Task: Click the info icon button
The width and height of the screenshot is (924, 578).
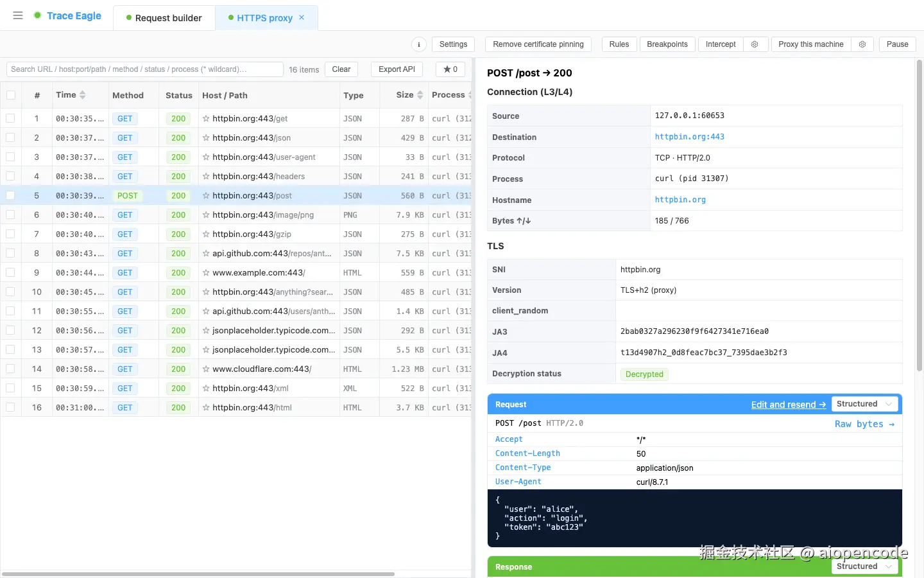Action: pyautogui.click(x=419, y=44)
